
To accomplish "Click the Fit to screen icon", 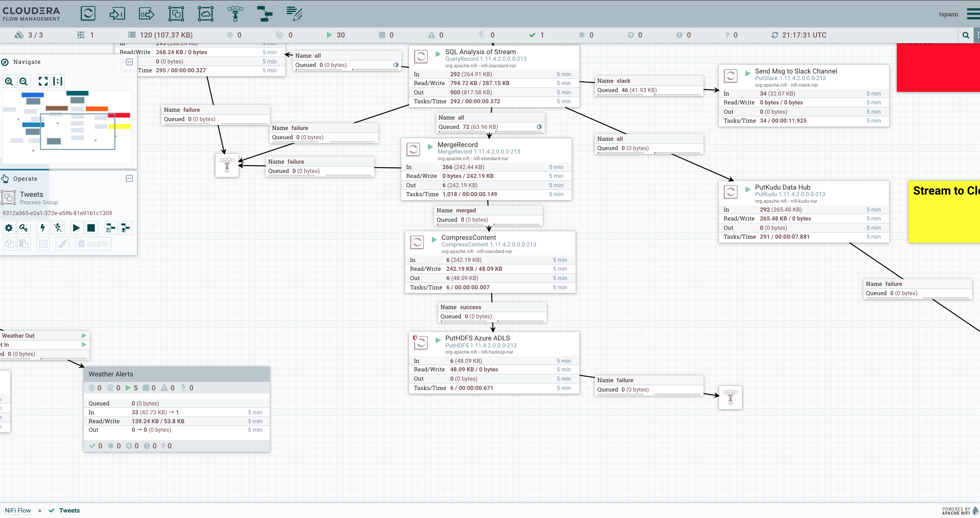I will click(x=43, y=81).
